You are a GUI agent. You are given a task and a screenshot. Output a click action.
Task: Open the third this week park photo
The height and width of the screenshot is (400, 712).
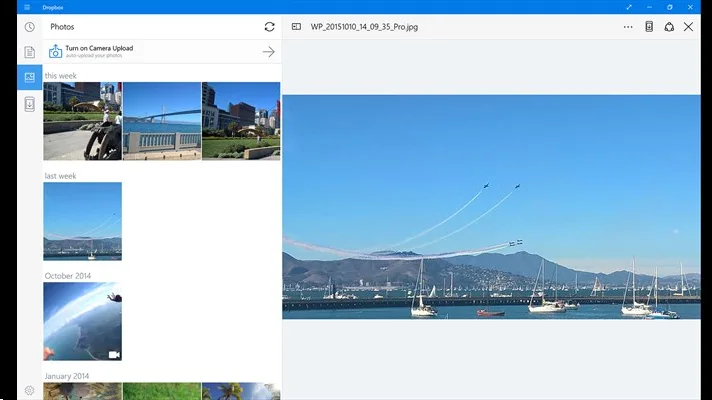click(241, 121)
